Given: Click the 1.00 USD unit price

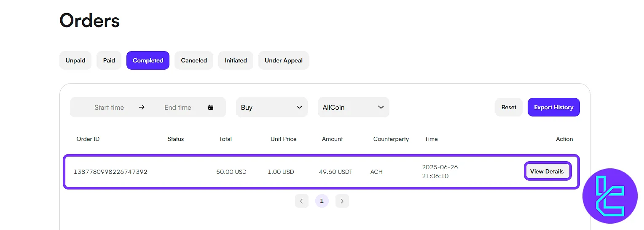Looking at the screenshot, I should (281, 172).
